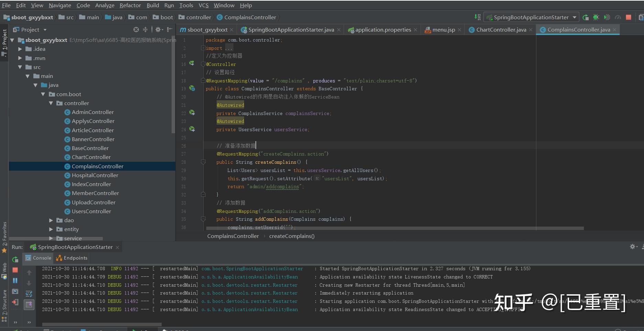Click the Pause output icon in Run panel
Screen dimensions: 644x331
(15, 281)
